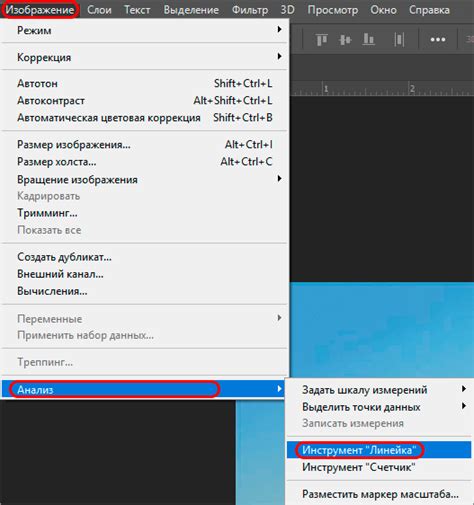Viewport: 474px width, 505px height.
Task: Expand the Коррекция submenu
Action: tap(144, 57)
